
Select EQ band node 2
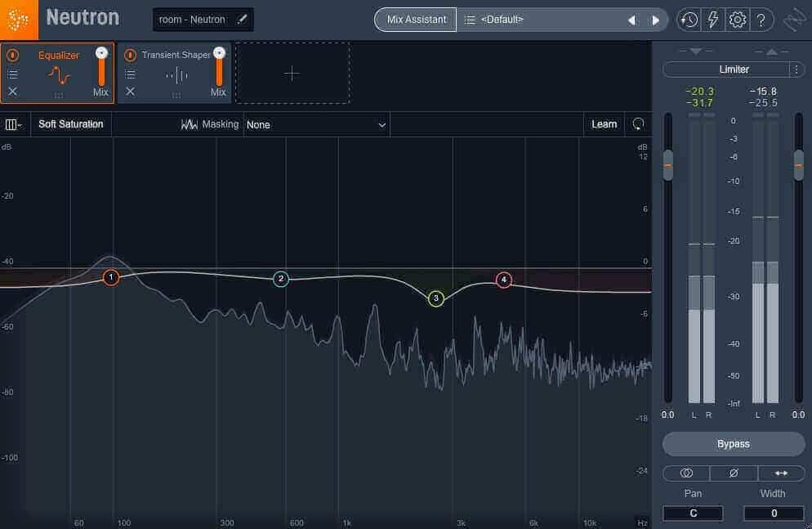tap(281, 279)
